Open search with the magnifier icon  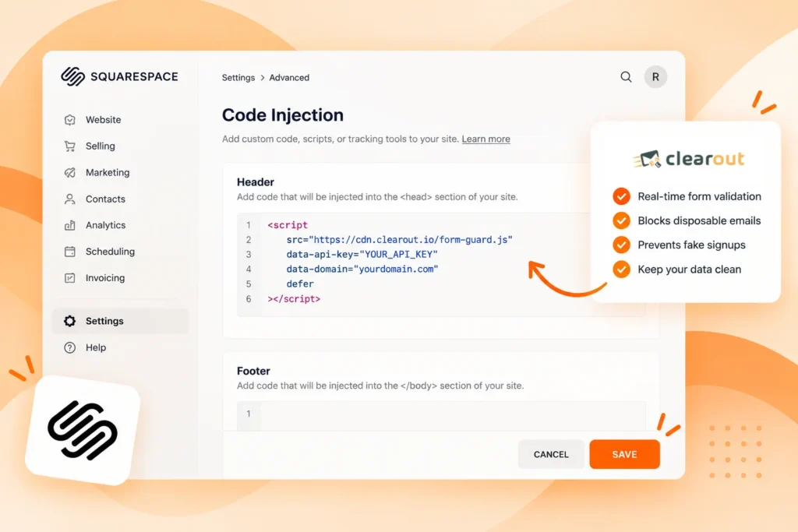(626, 77)
